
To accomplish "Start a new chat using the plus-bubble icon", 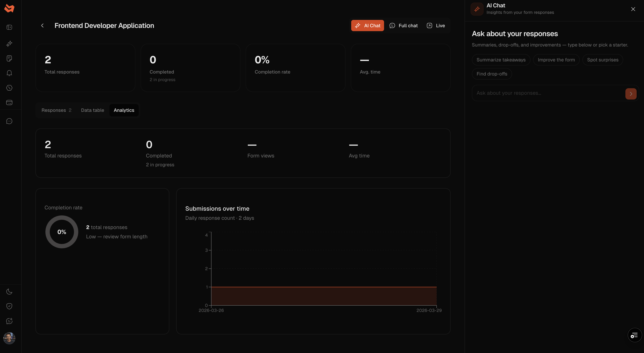I will point(9,321).
